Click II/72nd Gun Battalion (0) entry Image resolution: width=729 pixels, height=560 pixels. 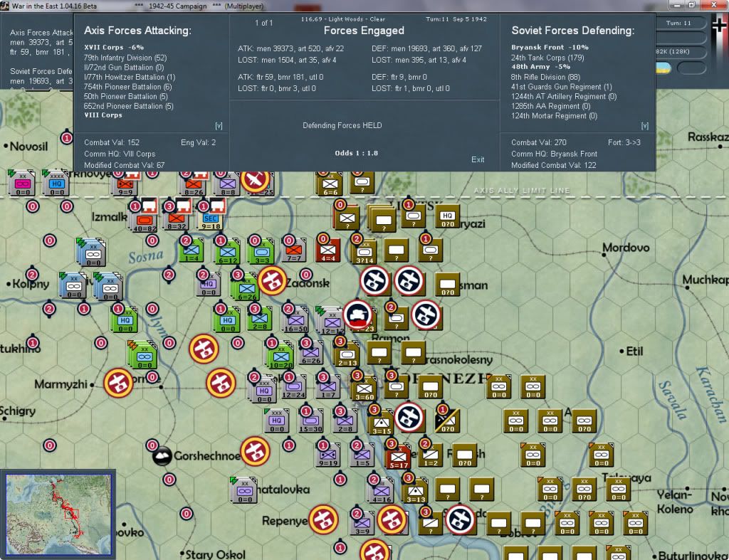coord(124,68)
